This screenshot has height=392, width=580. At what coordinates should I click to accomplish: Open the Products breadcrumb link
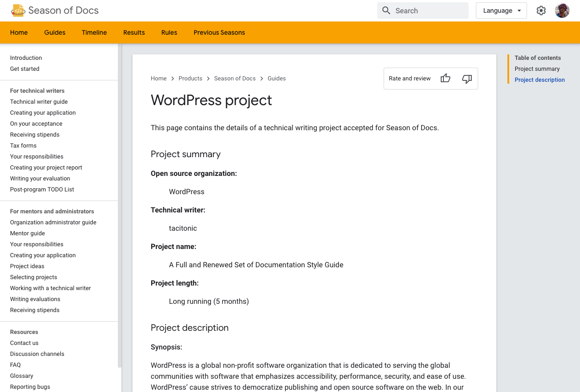190,78
